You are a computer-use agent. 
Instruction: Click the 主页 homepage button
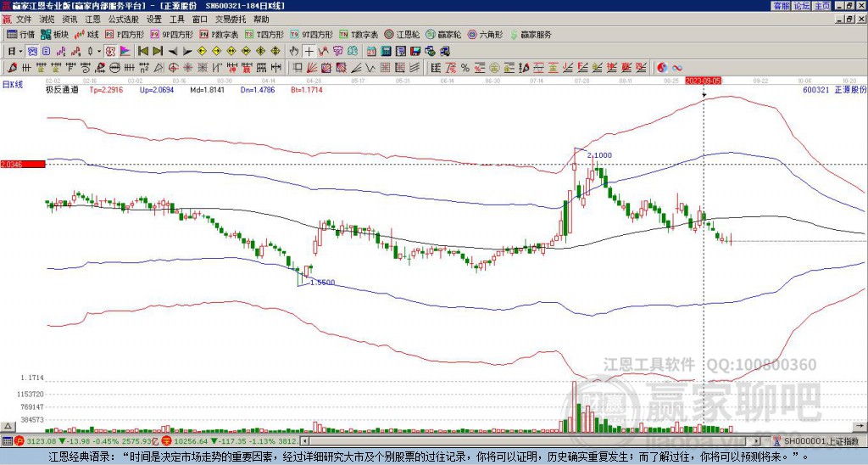pyautogui.click(x=821, y=6)
